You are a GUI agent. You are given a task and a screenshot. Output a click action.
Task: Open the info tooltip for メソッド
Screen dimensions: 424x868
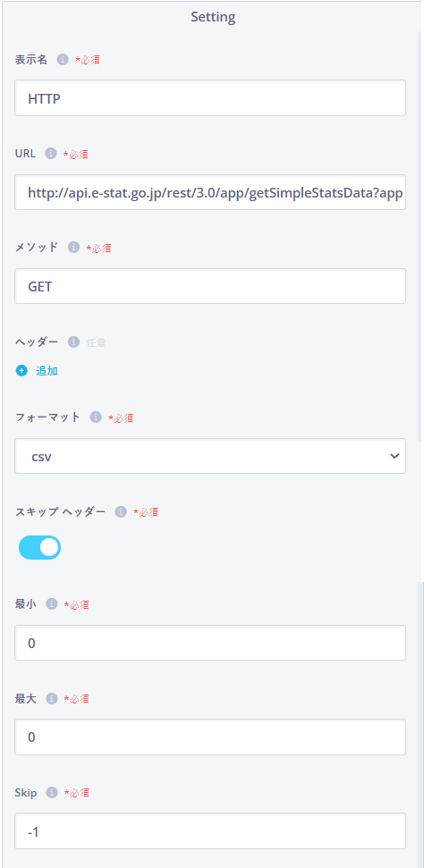pos(73,248)
